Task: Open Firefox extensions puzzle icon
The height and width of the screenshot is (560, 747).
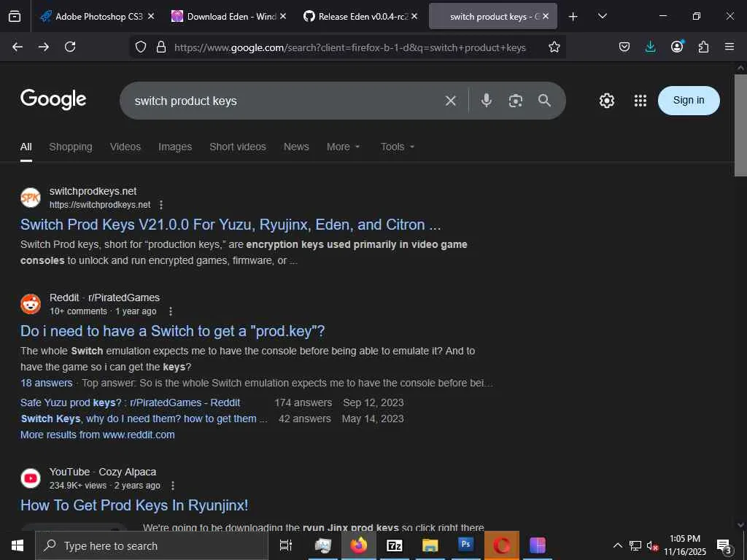Action: click(703, 47)
